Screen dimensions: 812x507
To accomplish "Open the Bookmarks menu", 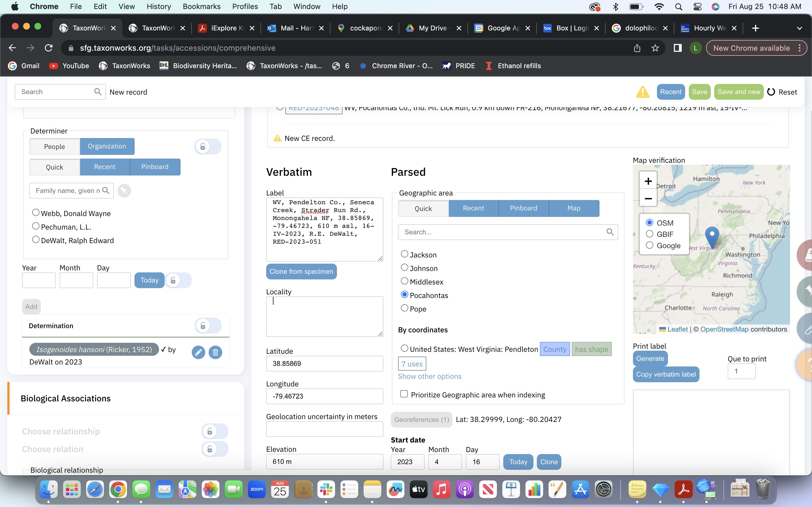I will click(202, 6).
